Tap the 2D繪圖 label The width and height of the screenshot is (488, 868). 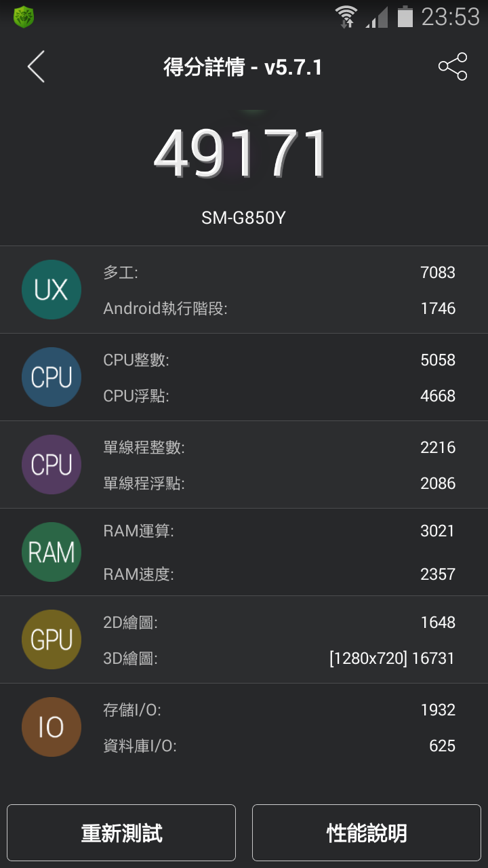[130, 623]
